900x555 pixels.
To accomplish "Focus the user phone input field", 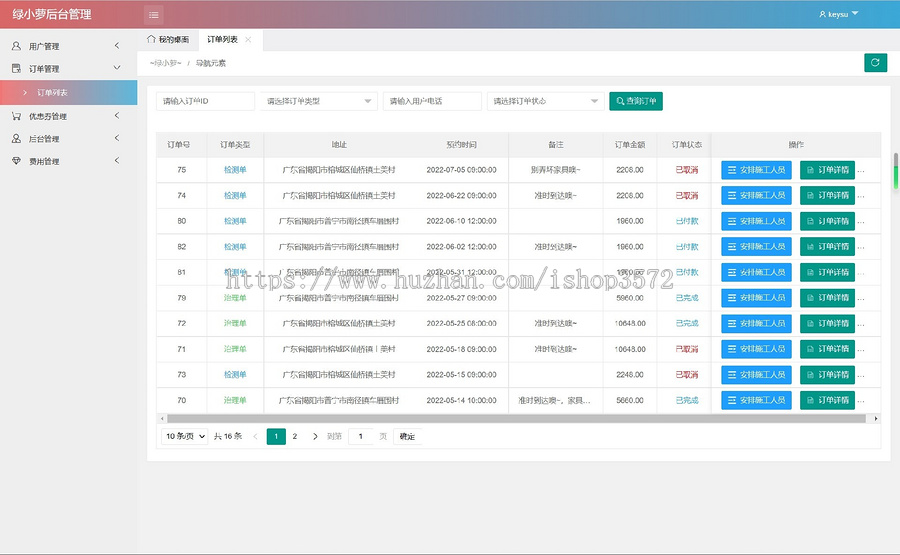I will click(x=432, y=101).
